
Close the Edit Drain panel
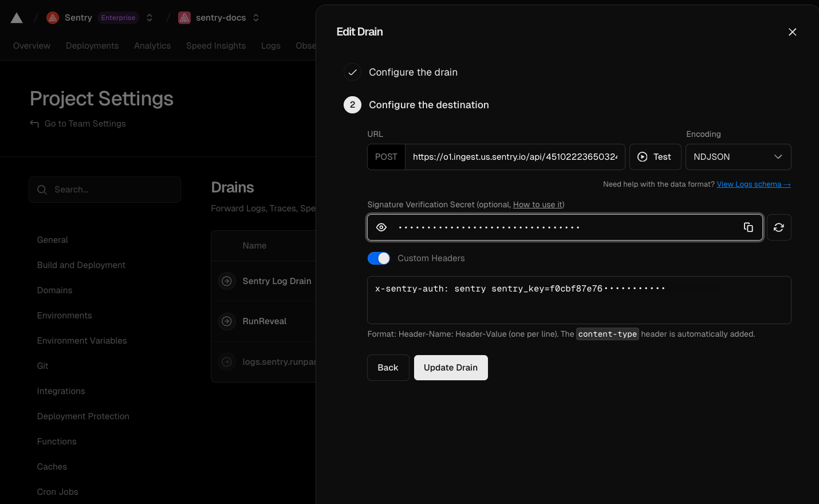coord(792,32)
